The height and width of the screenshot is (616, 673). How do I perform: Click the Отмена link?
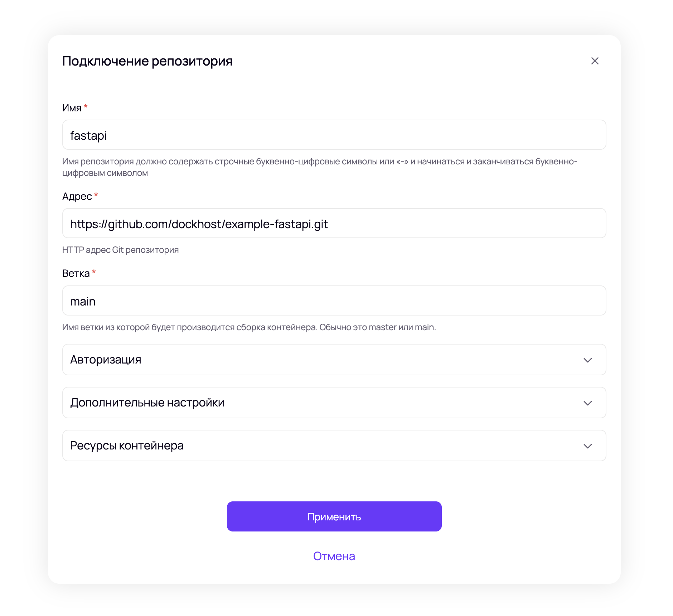coord(334,556)
